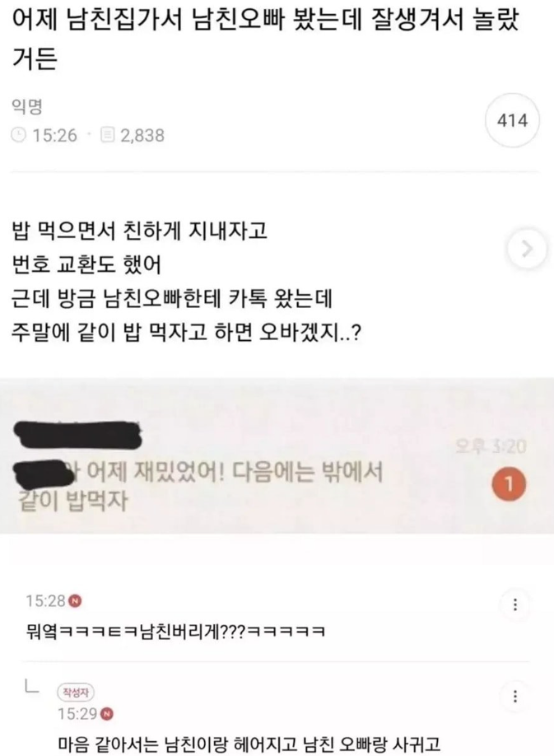Open three-dot menu on 15:28 comment

515,604
